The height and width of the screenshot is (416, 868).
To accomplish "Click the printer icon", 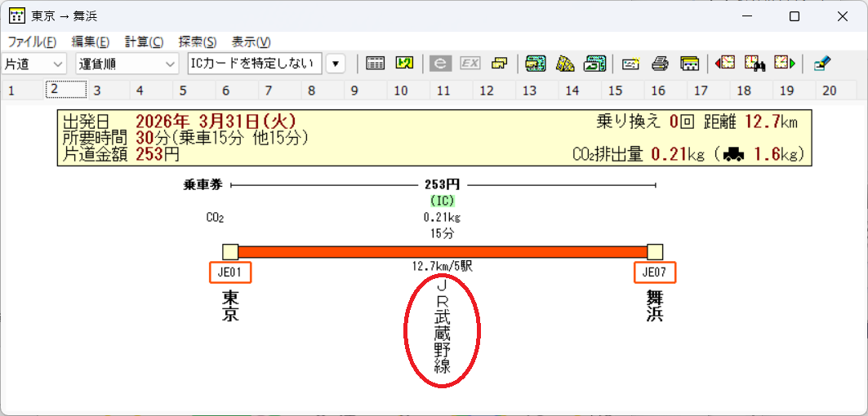I will 661,64.
